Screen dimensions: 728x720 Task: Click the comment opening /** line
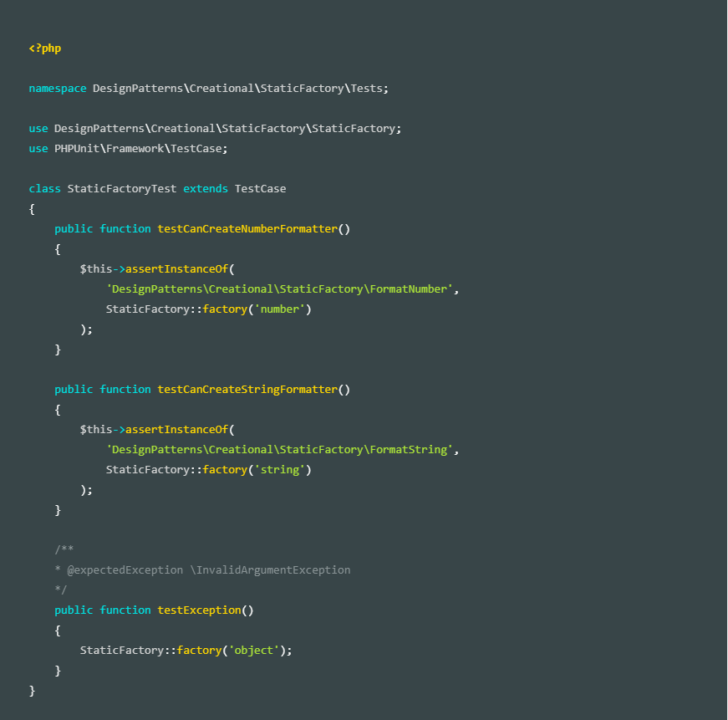coord(64,549)
